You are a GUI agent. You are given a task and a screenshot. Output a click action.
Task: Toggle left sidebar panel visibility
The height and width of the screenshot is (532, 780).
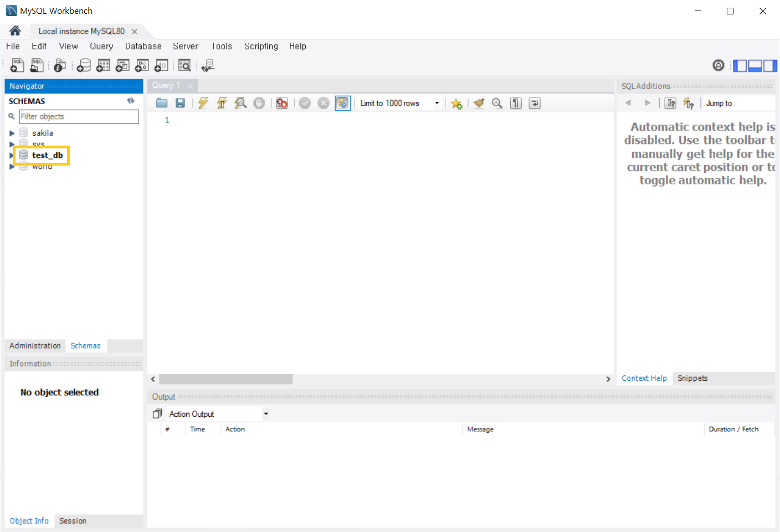click(x=740, y=66)
